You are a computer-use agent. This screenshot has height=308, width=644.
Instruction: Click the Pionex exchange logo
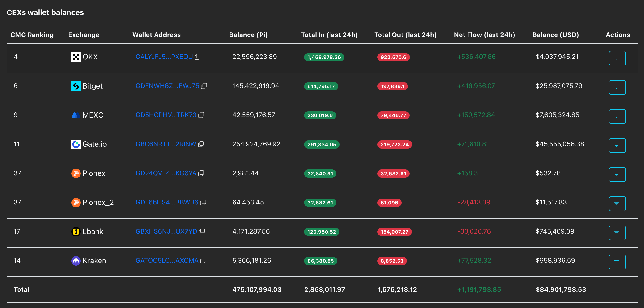[x=76, y=173]
